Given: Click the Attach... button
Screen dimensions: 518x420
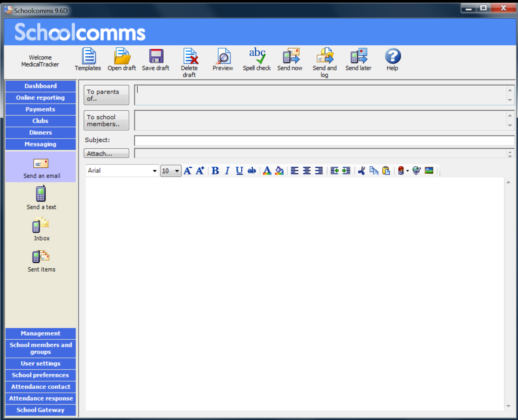Looking at the screenshot, I should [x=106, y=153].
